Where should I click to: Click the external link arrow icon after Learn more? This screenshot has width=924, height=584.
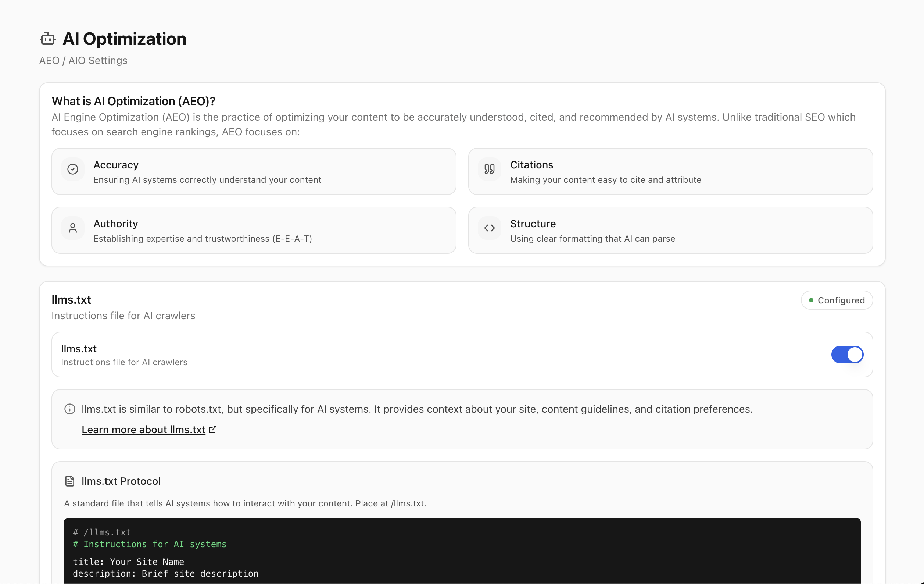(x=212, y=430)
